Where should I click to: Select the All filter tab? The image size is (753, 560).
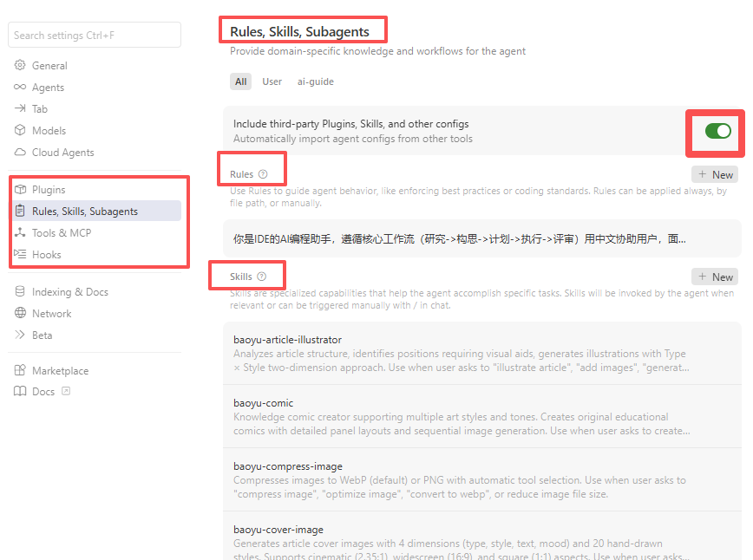pos(240,81)
